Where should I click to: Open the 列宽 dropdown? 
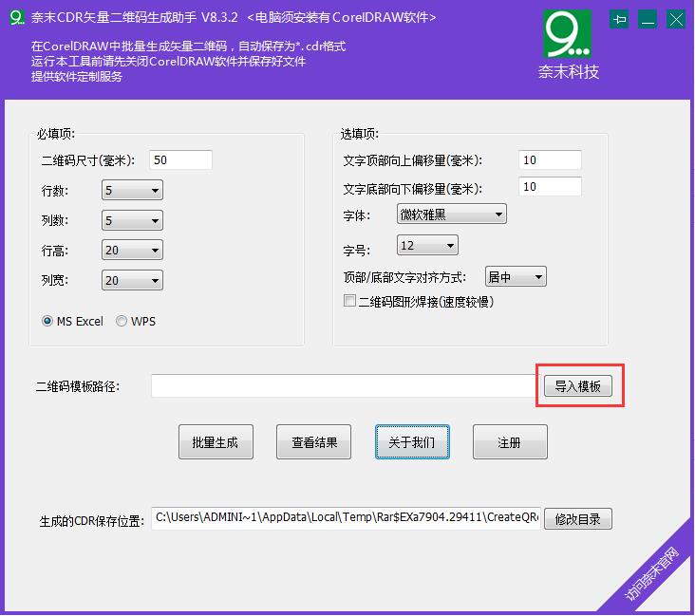(132, 280)
